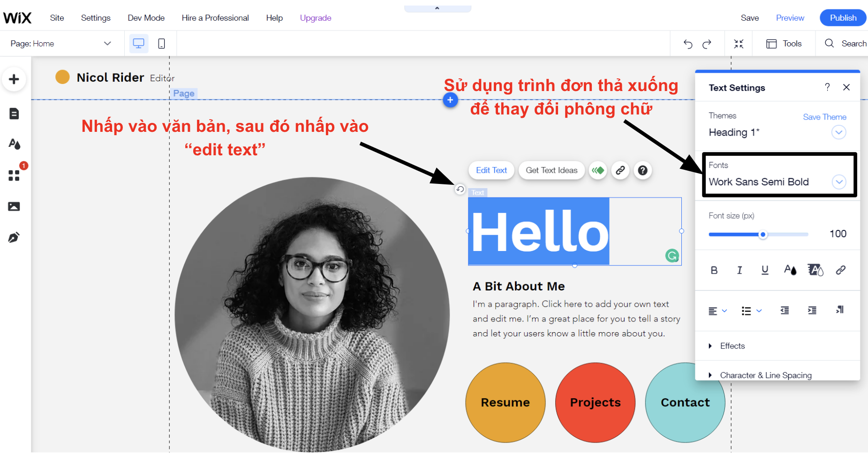868x457 pixels.
Task: Open the Add Elements plus button in left sidebar
Action: pos(14,79)
